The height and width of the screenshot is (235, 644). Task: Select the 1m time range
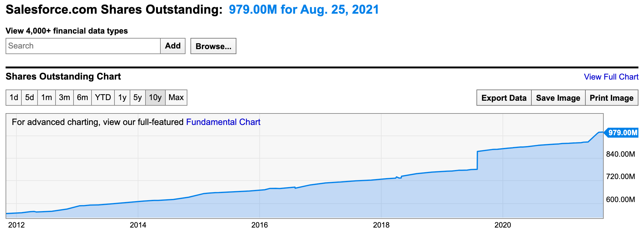pyautogui.click(x=47, y=98)
